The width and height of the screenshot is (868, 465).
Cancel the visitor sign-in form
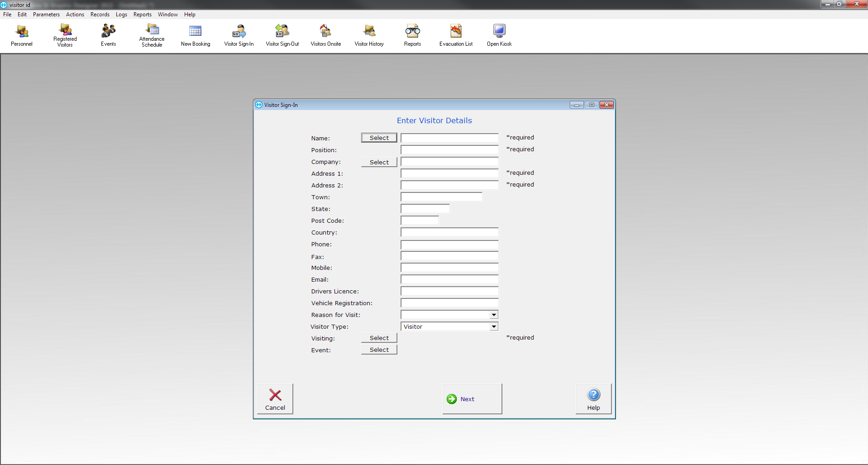point(275,399)
